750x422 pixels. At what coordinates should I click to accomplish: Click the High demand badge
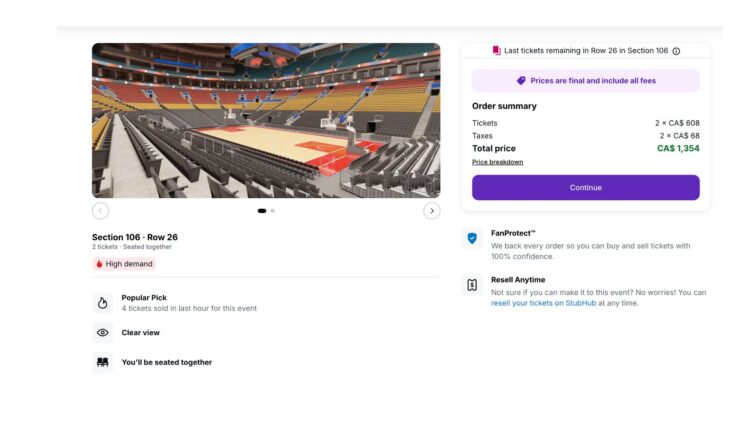(x=124, y=264)
